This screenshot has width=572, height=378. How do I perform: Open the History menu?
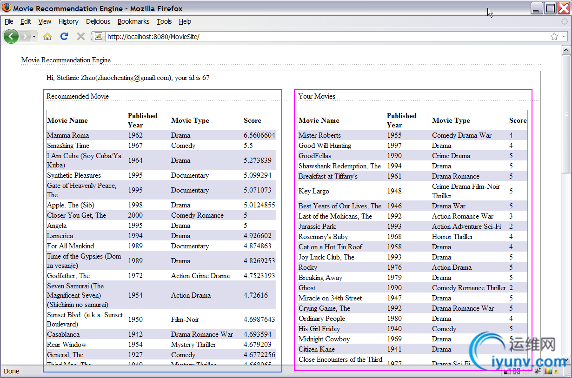[68, 22]
